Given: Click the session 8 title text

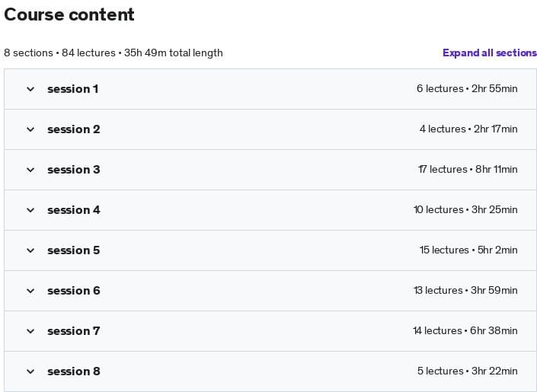Looking at the screenshot, I should 74,371.
